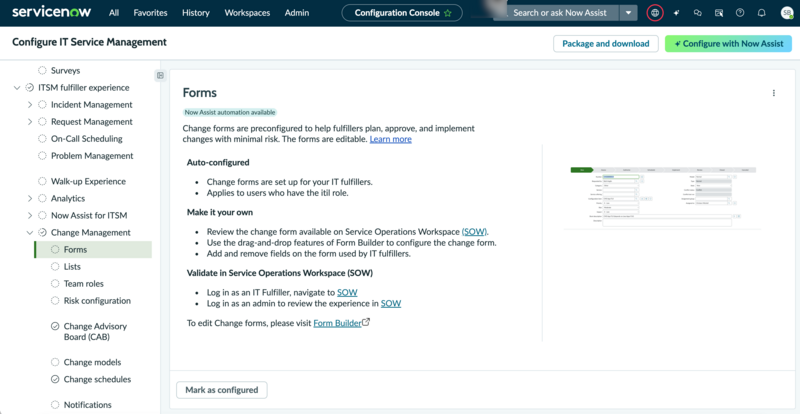This screenshot has height=414, width=800.
Task: Open the user avatar profile menu
Action: pyautogui.click(x=787, y=13)
